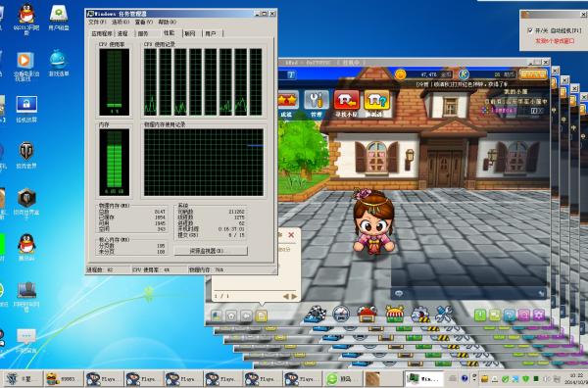The width and height of the screenshot is (588, 388).
Task: Click the yellow house question-mark help button
Action: (x=376, y=100)
